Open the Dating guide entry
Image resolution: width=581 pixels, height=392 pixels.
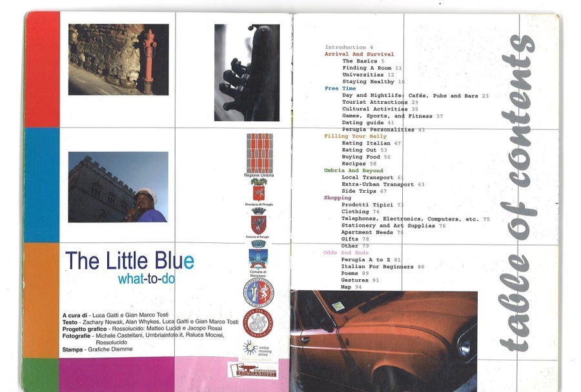pos(363,122)
